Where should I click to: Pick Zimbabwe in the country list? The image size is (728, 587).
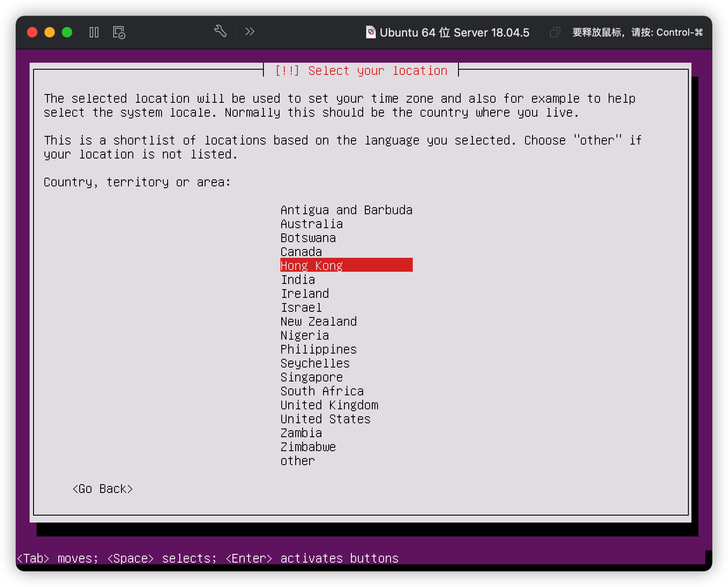tap(347, 447)
